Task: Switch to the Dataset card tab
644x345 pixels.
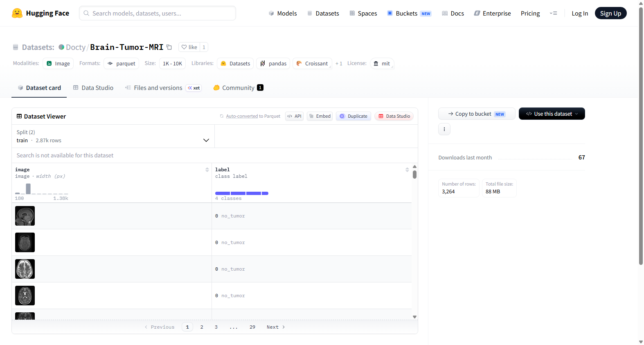Action: [x=39, y=87]
